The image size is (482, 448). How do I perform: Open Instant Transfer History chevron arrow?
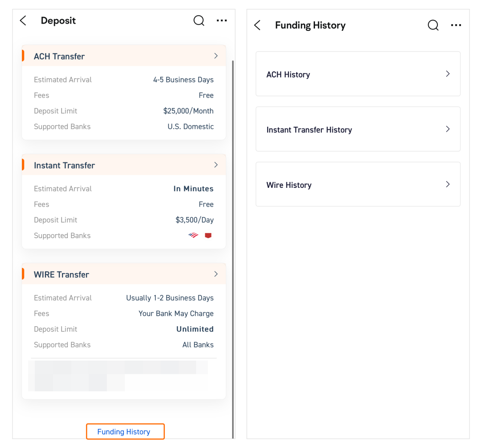pyautogui.click(x=448, y=129)
